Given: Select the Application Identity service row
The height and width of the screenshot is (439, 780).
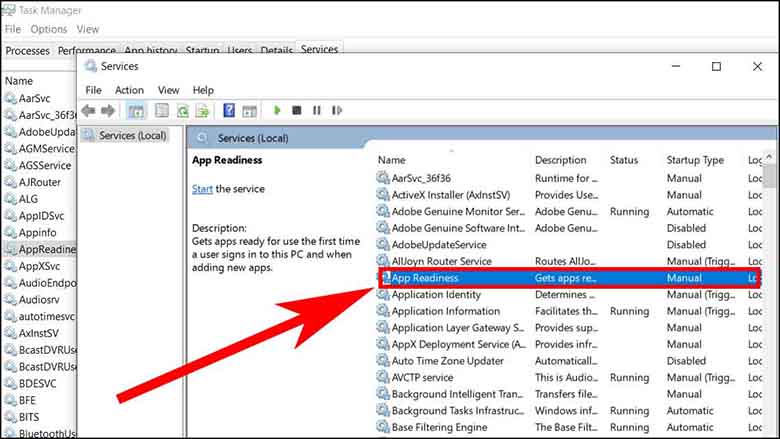Looking at the screenshot, I should 436,295.
